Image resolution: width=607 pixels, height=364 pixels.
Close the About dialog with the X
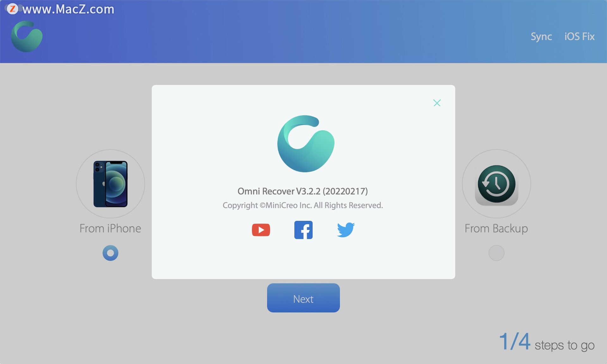click(437, 103)
